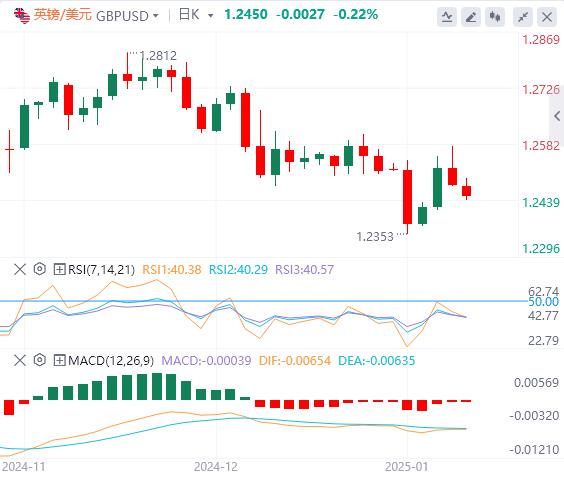The width and height of the screenshot is (564, 479).
Task: Close the chart with X button
Action: (547, 17)
